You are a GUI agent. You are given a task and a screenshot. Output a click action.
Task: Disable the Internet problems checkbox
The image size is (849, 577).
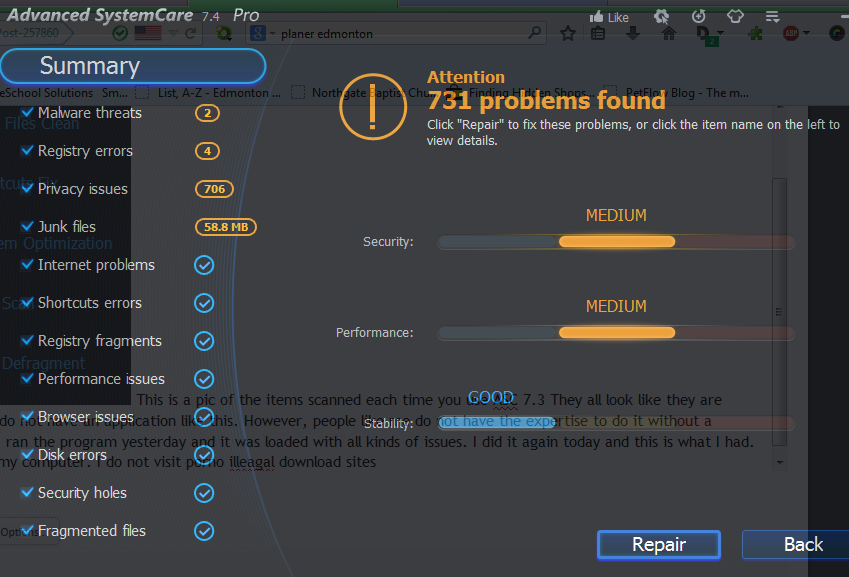click(27, 264)
